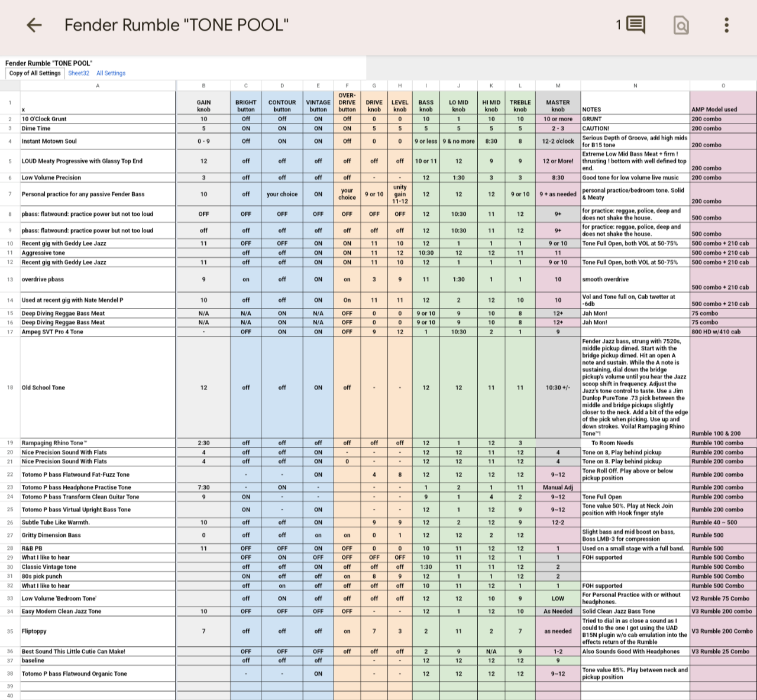Select Used at recent gig with Nate Mendel P
757x700 pixels.
(x=98, y=300)
